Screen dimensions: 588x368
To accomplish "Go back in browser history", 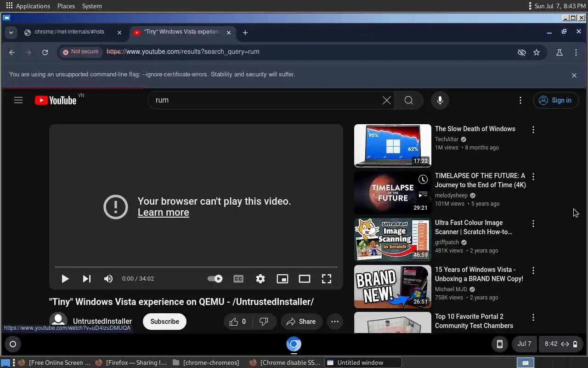I will [x=12, y=52].
